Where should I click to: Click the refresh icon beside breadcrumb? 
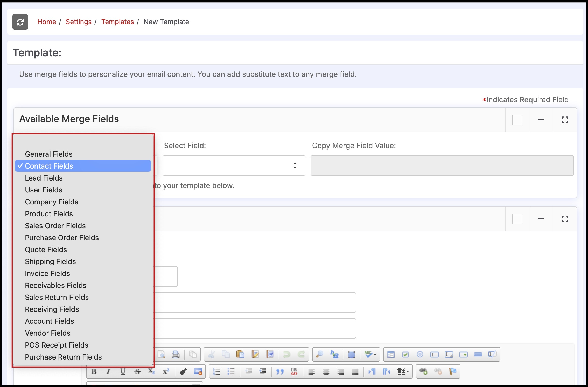pyautogui.click(x=20, y=22)
